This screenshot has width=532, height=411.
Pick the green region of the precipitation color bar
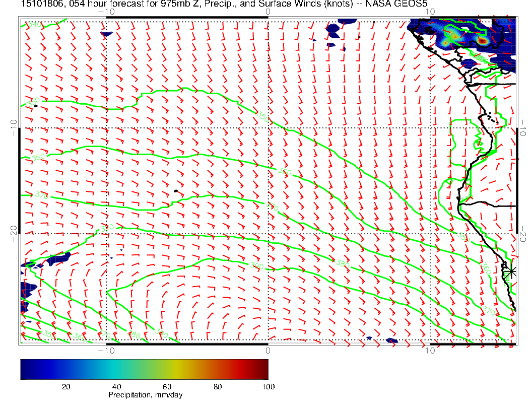[156, 369]
